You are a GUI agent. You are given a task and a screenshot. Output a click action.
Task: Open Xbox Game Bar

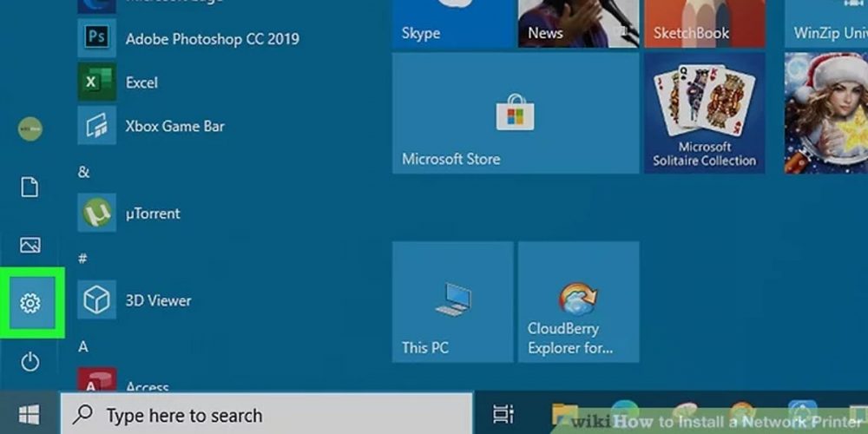(174, 126)
